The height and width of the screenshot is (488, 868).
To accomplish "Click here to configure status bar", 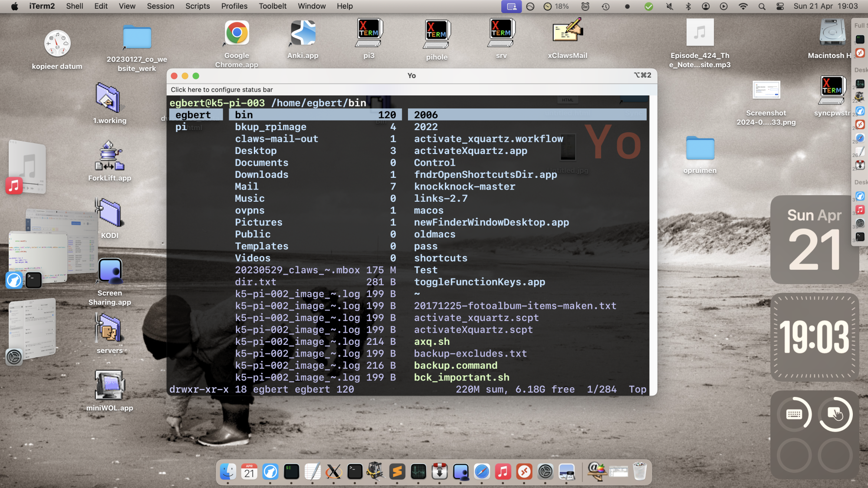I will [222, 89].
